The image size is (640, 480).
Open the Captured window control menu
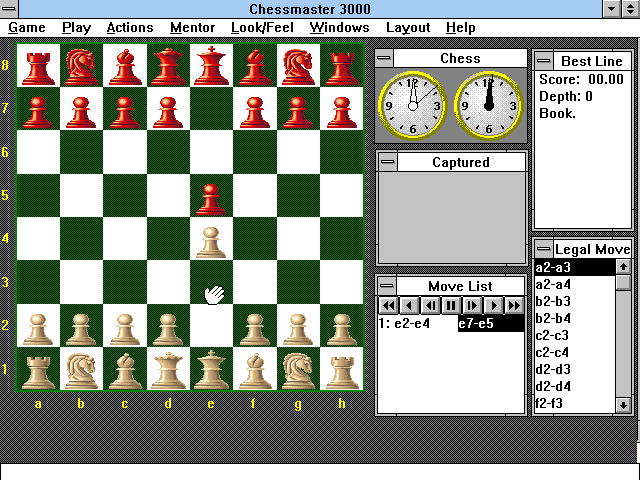coord(387,162)
